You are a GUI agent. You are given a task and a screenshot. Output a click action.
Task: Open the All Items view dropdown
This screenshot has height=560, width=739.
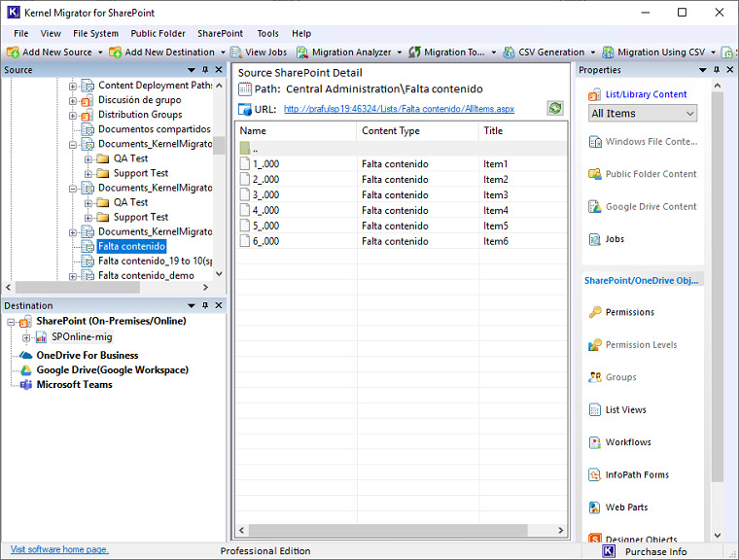tap(643, 114)
